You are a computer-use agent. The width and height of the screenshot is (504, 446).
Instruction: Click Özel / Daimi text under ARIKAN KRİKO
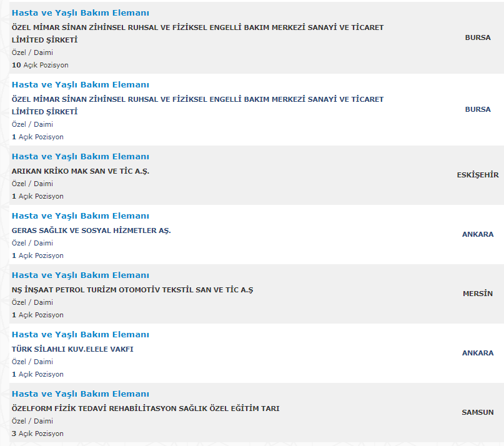(32, 184)
